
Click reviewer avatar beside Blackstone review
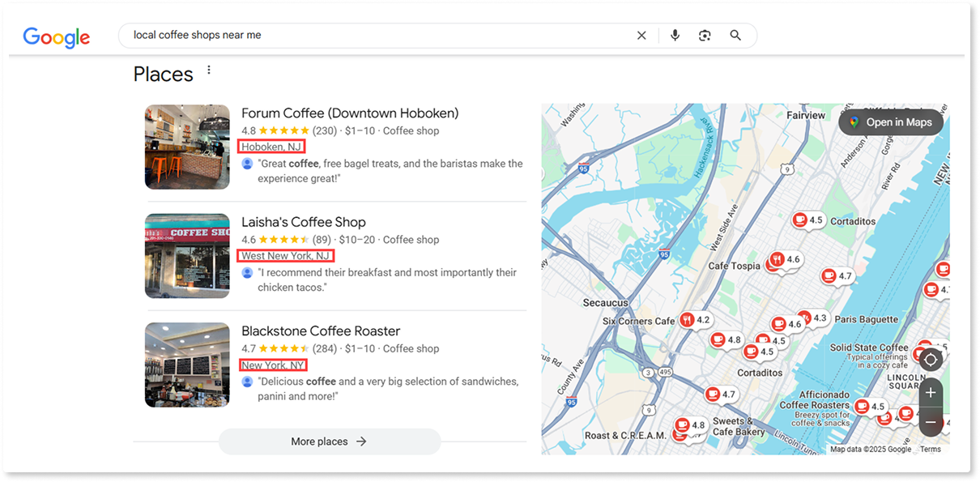tap(248, 382)
